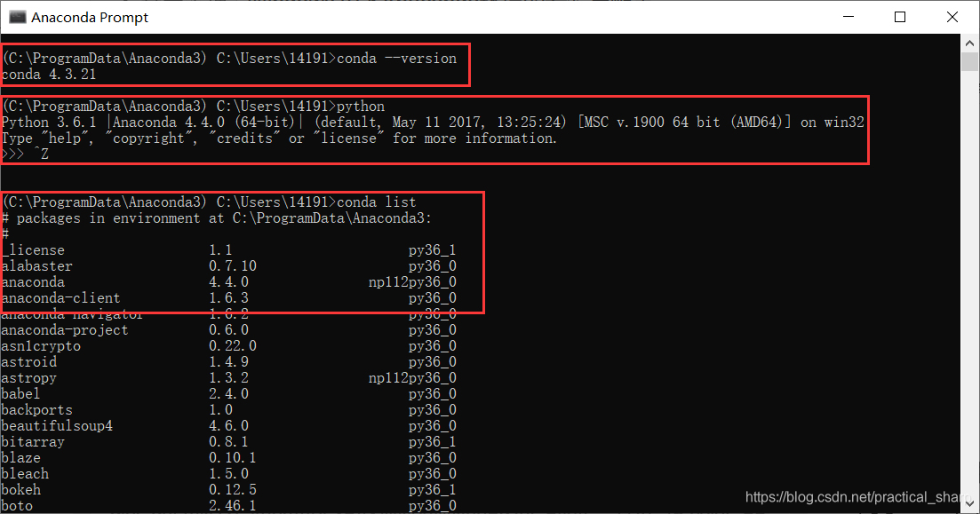
Task: Click the 'conda 4.3.21' output line
Action: pos(49,75)
